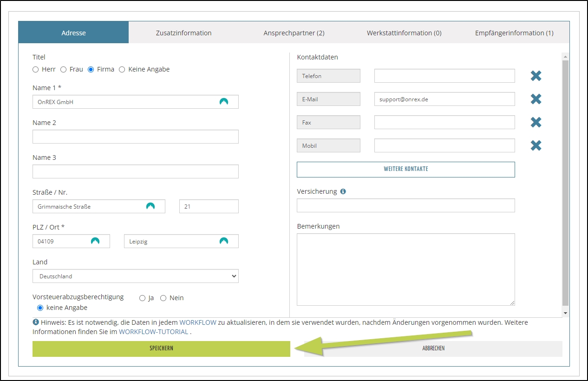Open the Ansprechpartner (2) tab

tap(294, 33)
